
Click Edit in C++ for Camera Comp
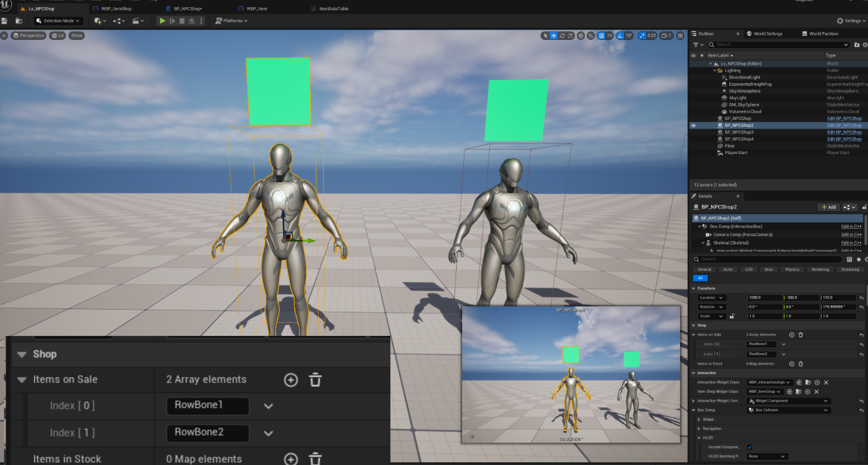tap(851, 235)
